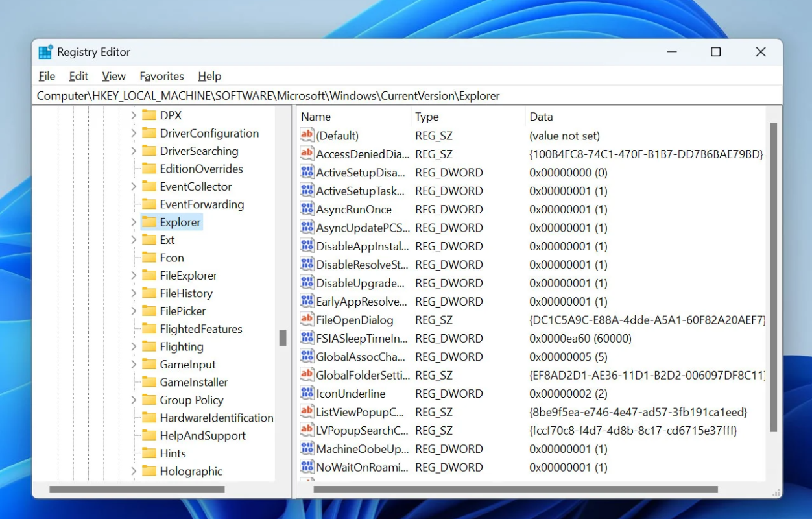
Task: Select the AsyncUpdatePCS... DWORD icon
Action: [x=307, y=228]
